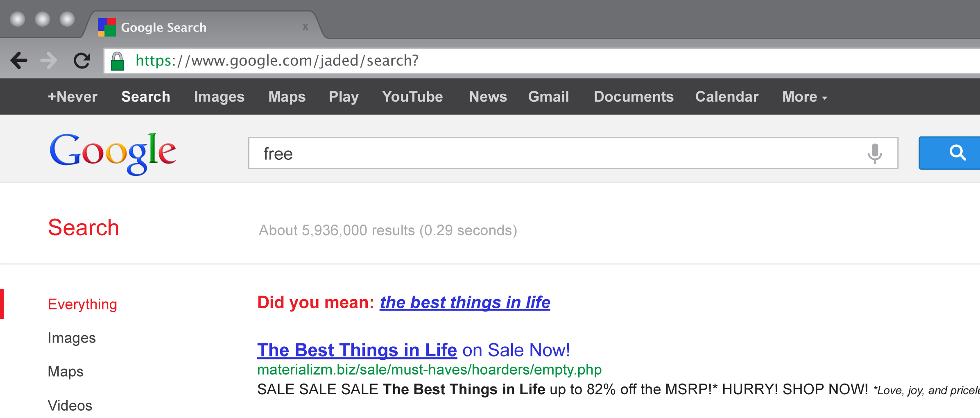Reload the page with the refresh icon
Screen dimensions: 980x418
pos(82,61)
